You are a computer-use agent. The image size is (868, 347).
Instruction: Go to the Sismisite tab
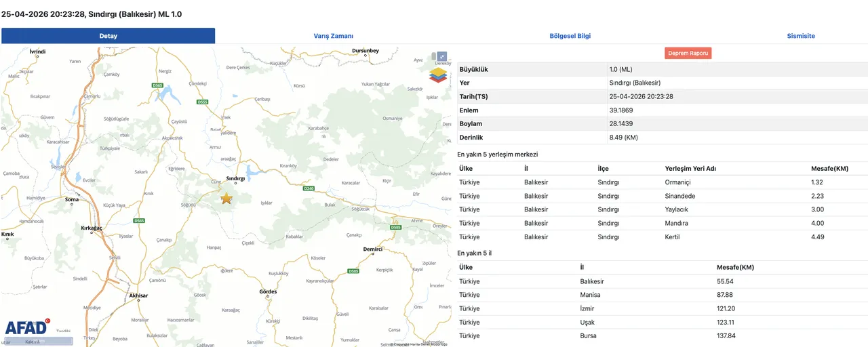pos(801,36)
